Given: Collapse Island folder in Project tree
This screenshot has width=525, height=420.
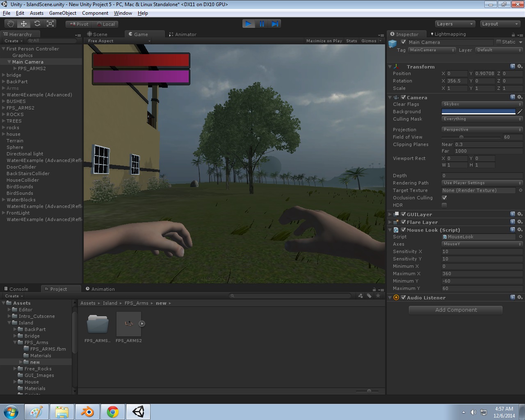Looking at the screenshot, I should 9,323.
